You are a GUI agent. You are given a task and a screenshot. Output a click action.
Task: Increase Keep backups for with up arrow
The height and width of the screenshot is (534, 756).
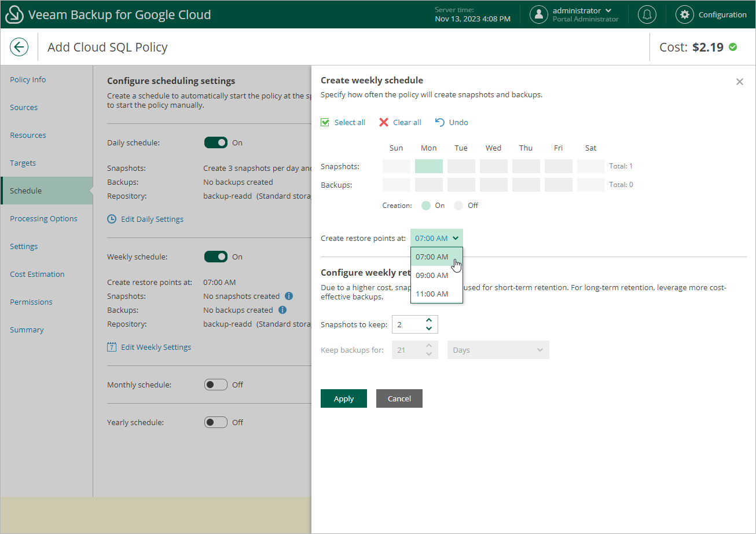click(429, 346)
